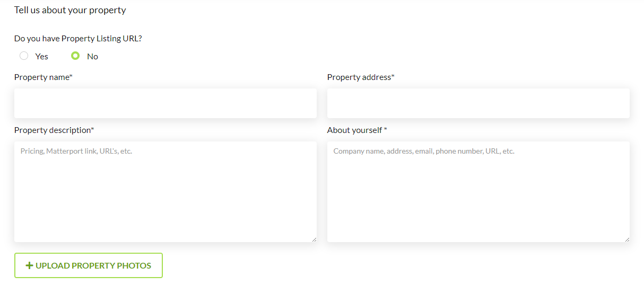The height and width of the screenshot is (285, 644).
Task: Grab the About yourself resize handle
Action: (x=627, y=239)
